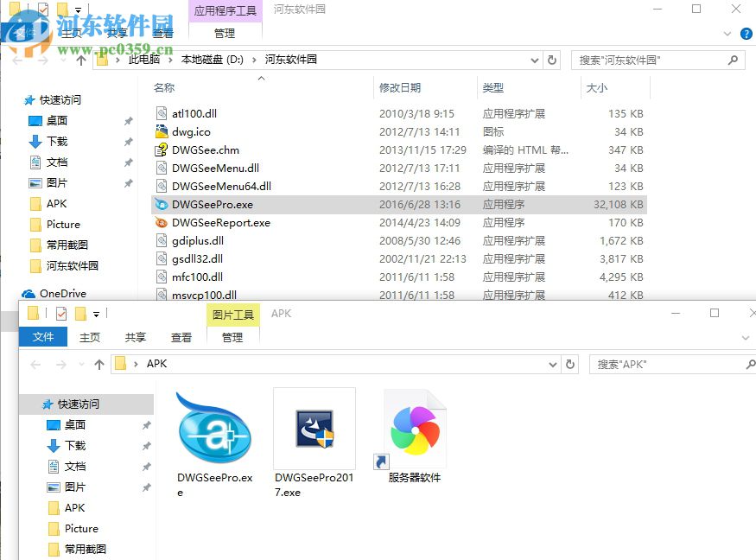Screen dimensions: 756x560
Task: Click inside the 搜索"APK" search box
Action: [665, 364]
